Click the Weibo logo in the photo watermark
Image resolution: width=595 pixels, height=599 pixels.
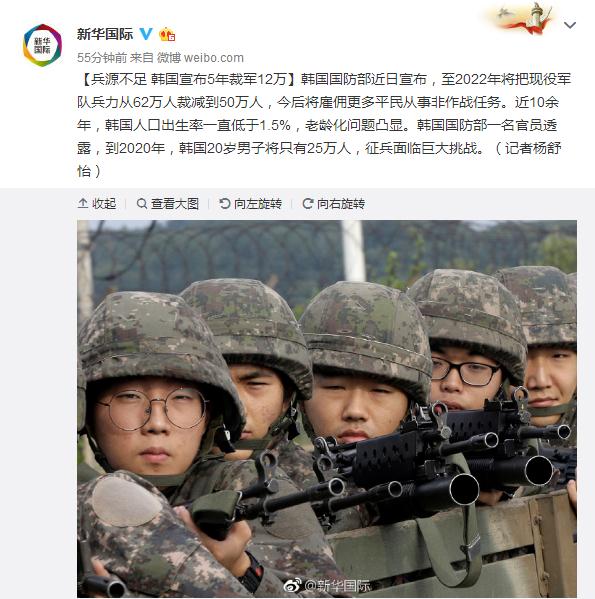(292, 584)
